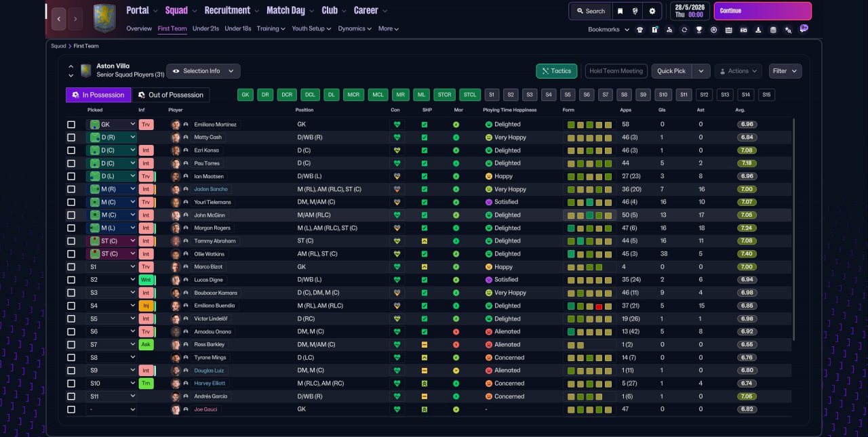Open the star search scouting icon
The height and width of the screenshot is (437, 868).
click(788, 30)
